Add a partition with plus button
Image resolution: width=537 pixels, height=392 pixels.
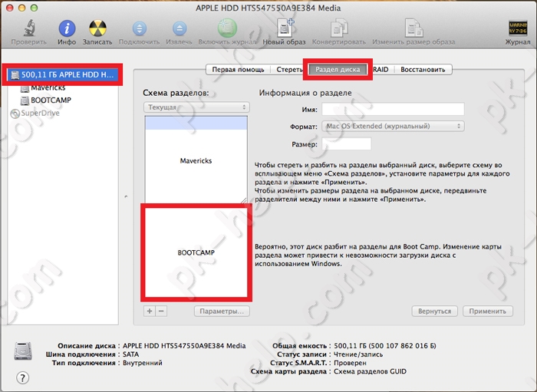pos(150,311)
